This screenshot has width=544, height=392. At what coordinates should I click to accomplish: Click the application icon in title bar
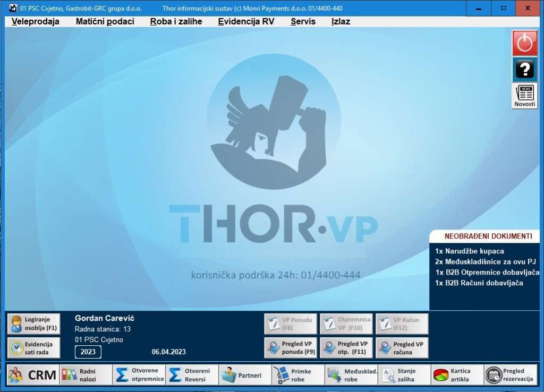13,8
